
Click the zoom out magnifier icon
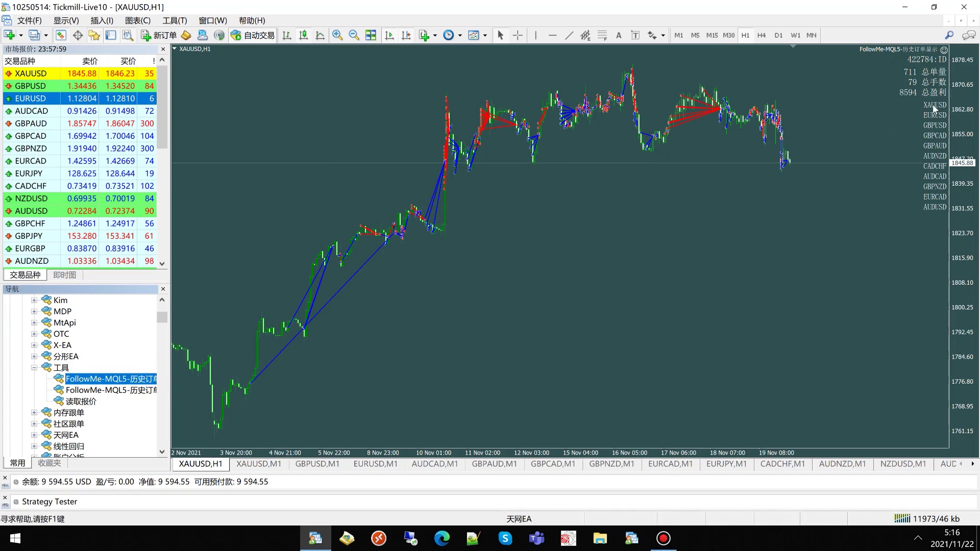354,35
